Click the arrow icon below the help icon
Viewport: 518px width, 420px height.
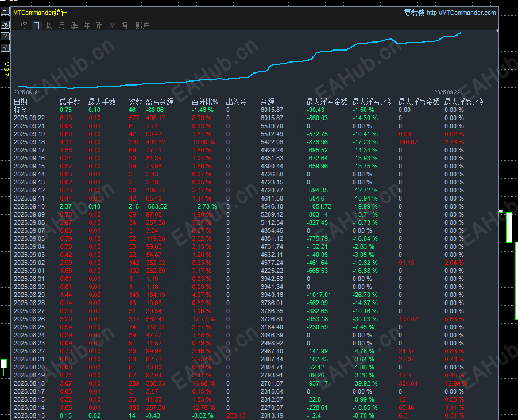[5, 48]
